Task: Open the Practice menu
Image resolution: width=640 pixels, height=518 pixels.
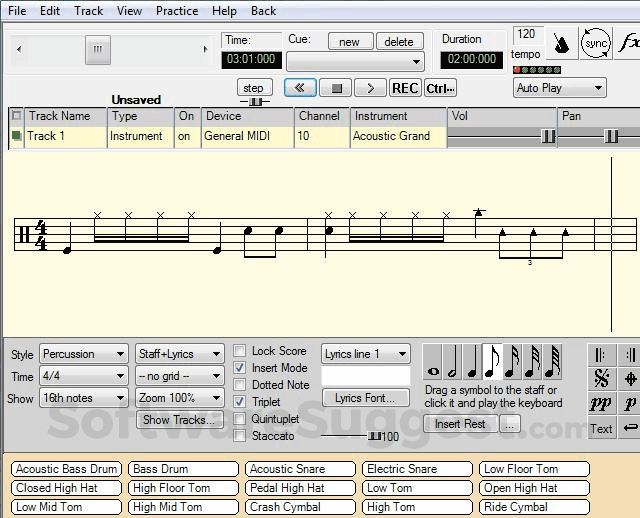Action: pyautogui.click(x=176, y=11)
